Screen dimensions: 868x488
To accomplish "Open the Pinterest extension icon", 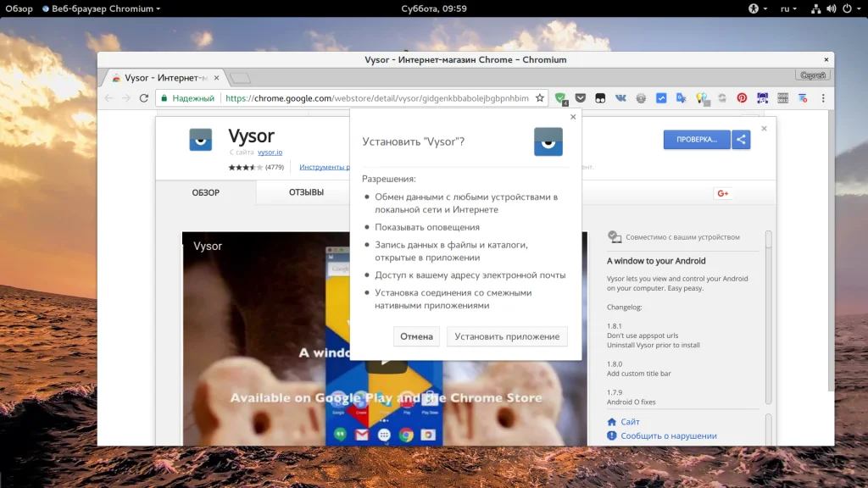I will pos(742,98).
